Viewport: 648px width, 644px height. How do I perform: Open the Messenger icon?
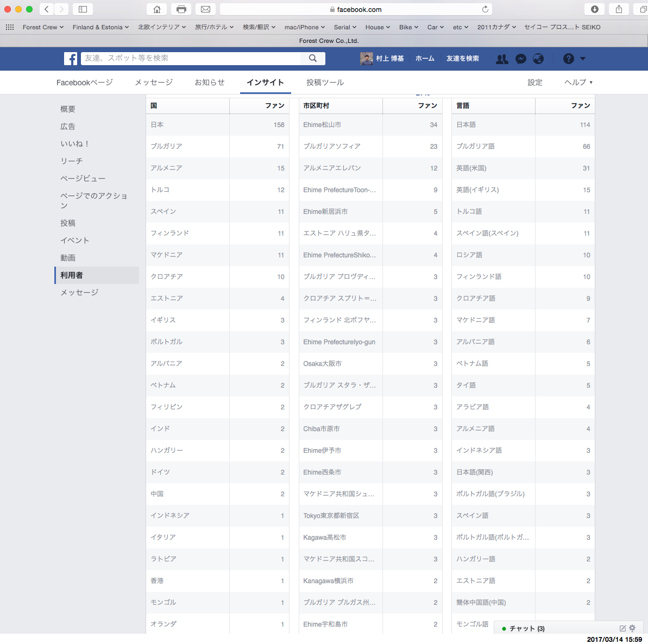click(521, 59)
